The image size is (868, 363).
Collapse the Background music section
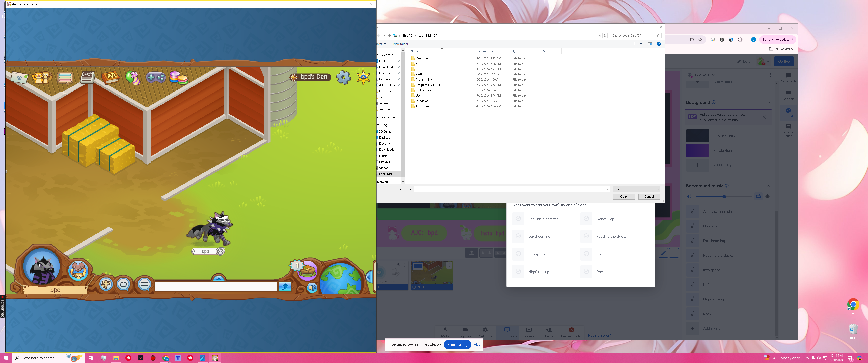click(768, 186)
